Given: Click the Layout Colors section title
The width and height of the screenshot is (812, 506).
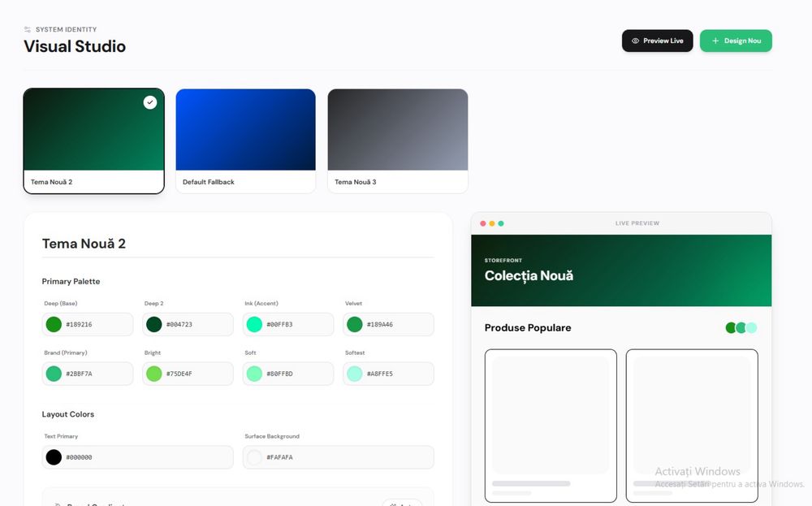Looking at the screenshot, I should 68,414.
